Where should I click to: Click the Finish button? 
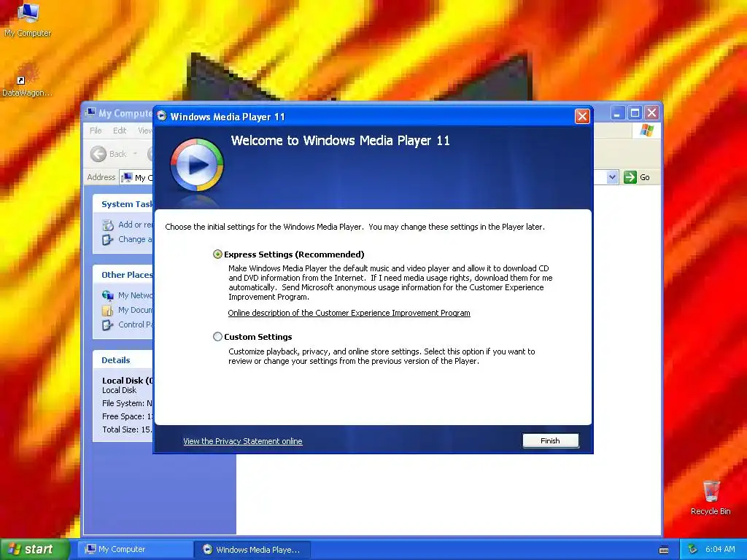click(x=550, y=440)
